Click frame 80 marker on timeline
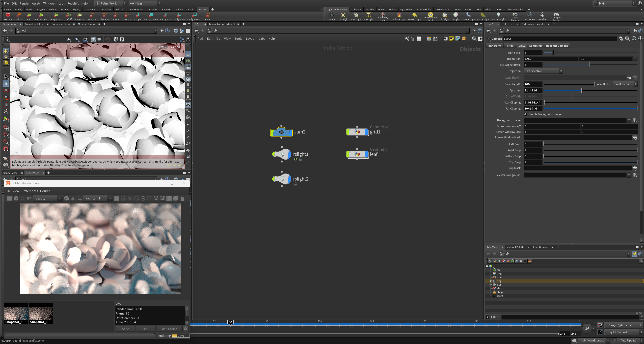The width and height of the screenshot is (644, 344). [230, 322]
